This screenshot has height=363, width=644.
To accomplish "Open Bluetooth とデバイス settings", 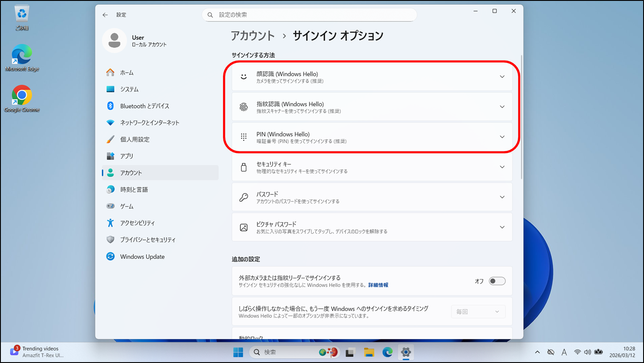I will [x=160, y=106].
